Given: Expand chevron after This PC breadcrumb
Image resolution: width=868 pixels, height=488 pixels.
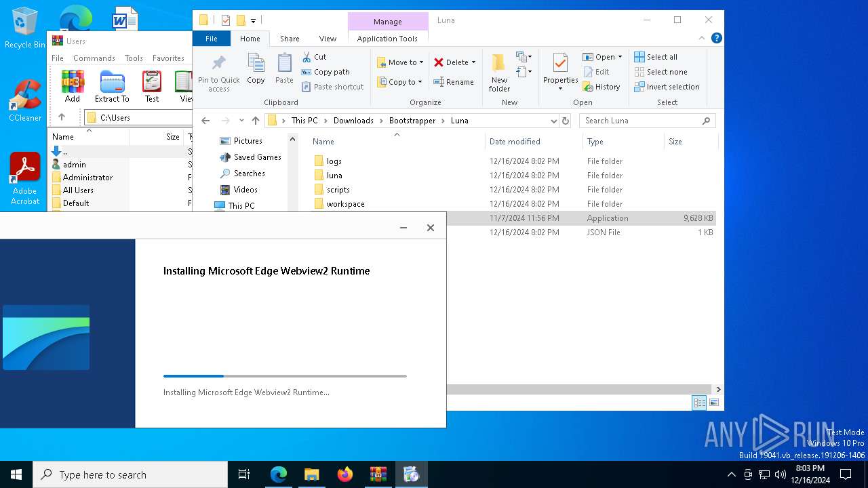Looking at the screenshot, I should (325, 121).
